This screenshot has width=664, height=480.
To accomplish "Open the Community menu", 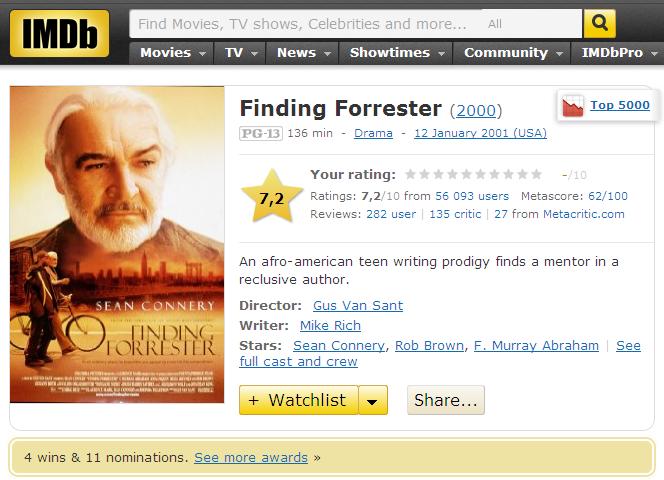I will [x=512, y=53].
